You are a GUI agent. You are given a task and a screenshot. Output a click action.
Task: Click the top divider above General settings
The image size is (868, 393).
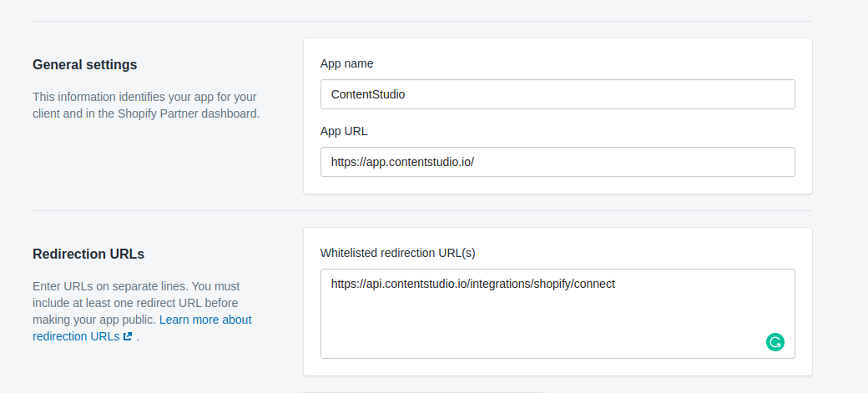(422, 21)
